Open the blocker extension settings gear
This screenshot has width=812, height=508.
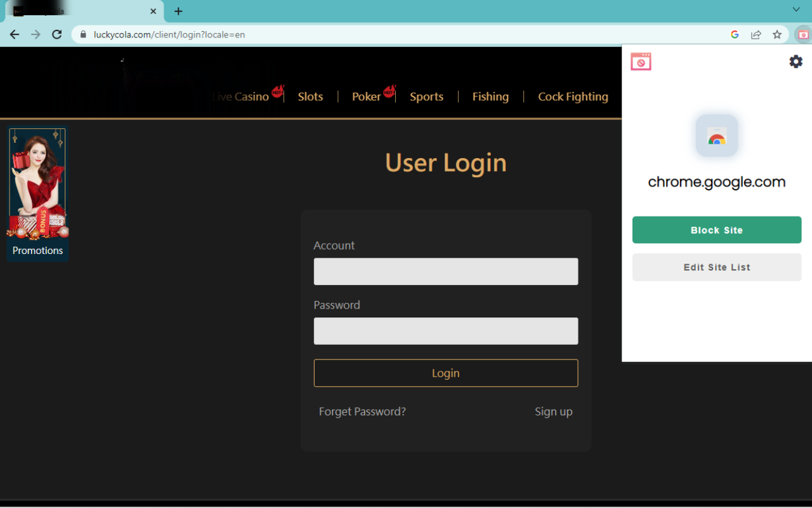coord(796,62)
